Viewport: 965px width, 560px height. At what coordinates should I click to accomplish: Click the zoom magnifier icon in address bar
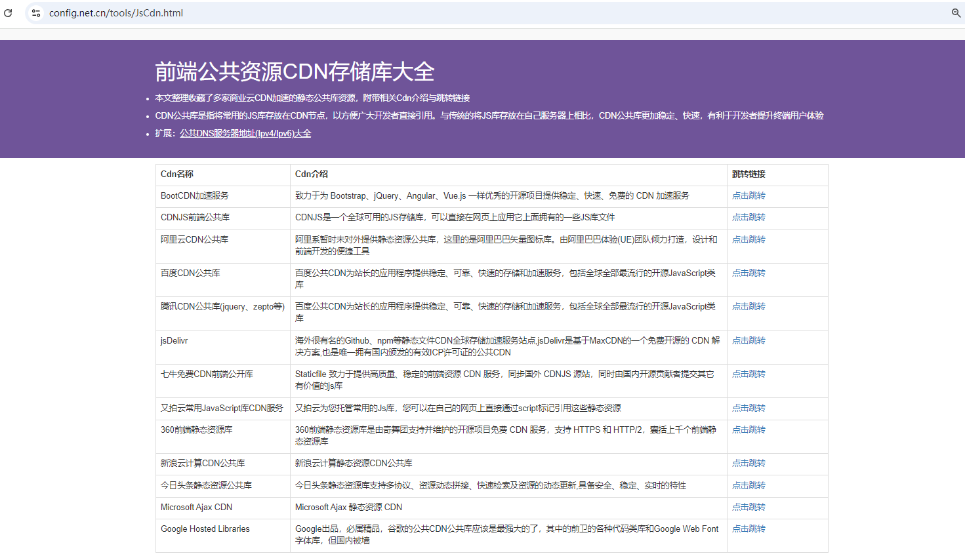956,13
